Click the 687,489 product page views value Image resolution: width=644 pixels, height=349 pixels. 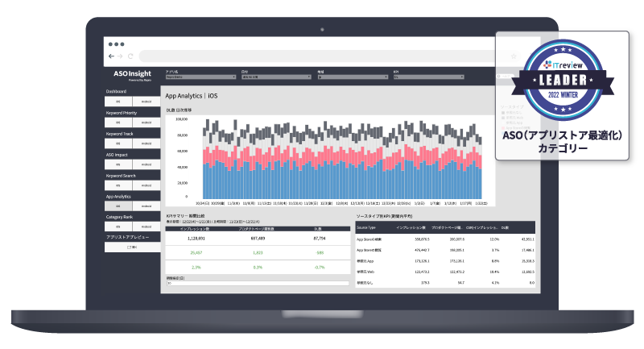[x=258, y=239]
